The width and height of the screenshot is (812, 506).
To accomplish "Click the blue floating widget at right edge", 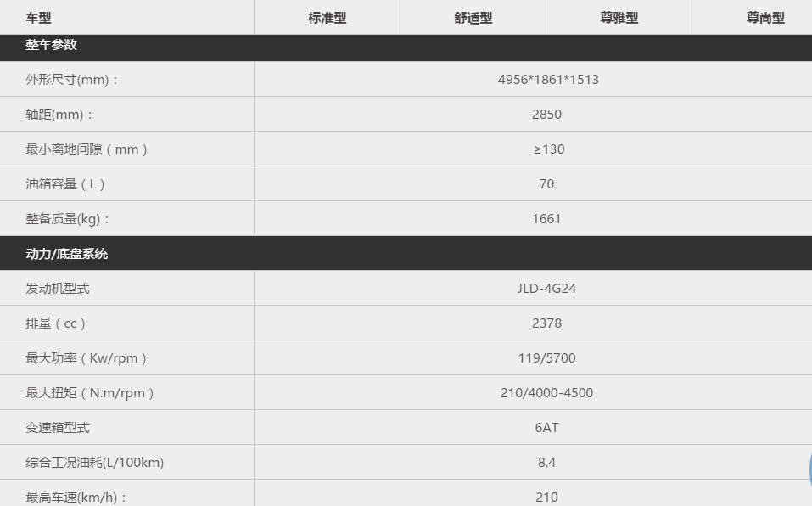I will point(809,469).
